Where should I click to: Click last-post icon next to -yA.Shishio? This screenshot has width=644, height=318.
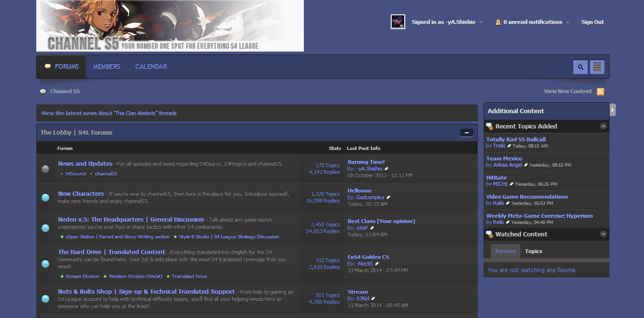pyautogui.click(x=386, y=169)
